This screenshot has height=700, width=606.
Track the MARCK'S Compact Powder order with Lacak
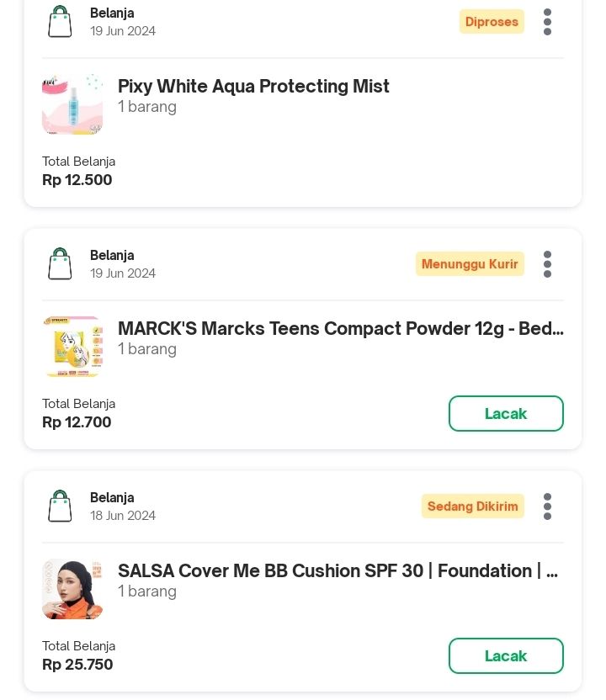[506, 413]
